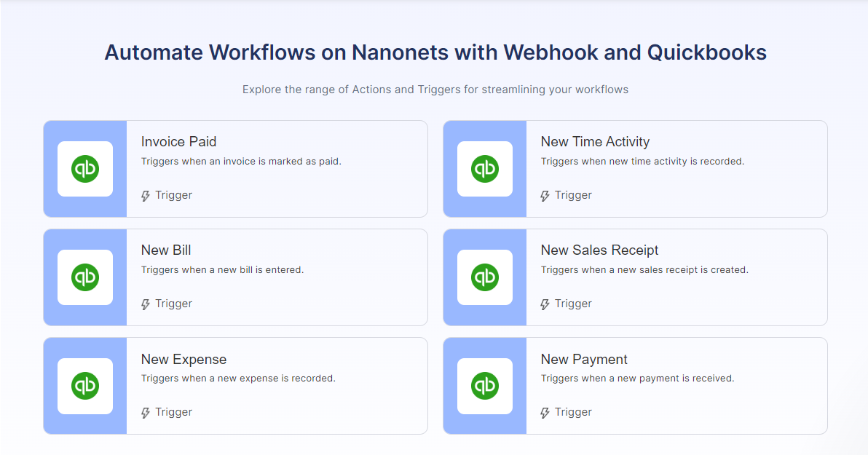Click the lightning icon on New Sales Receipt card
Viewport: 868px width, 455px height.
[545, 304]
